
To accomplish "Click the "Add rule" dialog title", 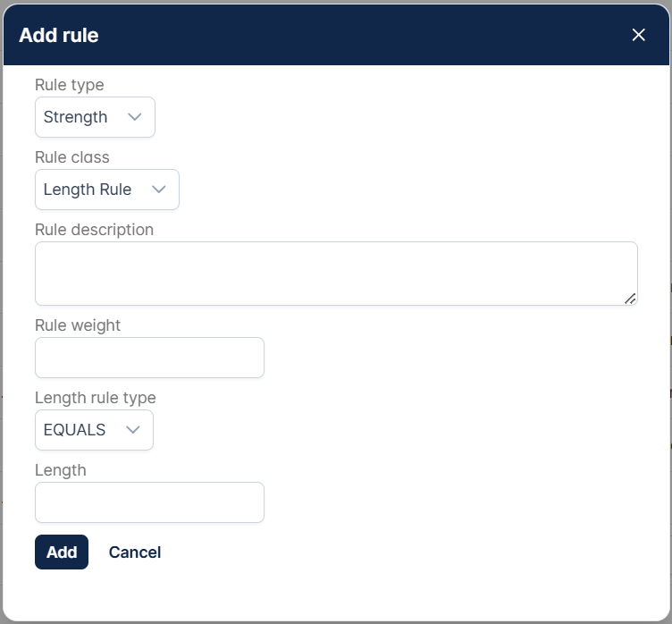I will (x=59, y=36).
